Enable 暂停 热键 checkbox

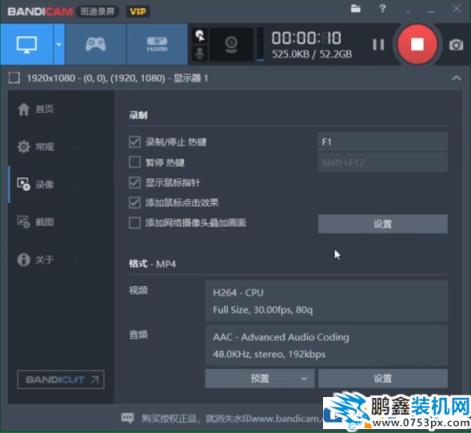click(135, 162)
